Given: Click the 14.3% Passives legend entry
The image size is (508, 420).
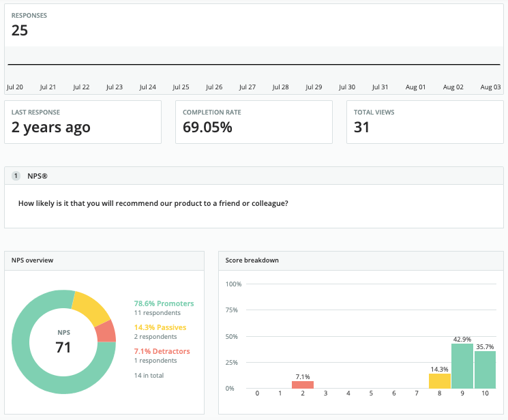Looking at the screenshot, I should [160, 327].
